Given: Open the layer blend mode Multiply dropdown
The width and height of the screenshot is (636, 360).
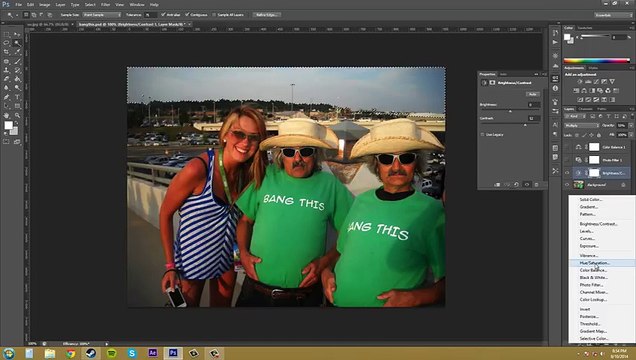Looking at the screenshot, I should point(581,126).
